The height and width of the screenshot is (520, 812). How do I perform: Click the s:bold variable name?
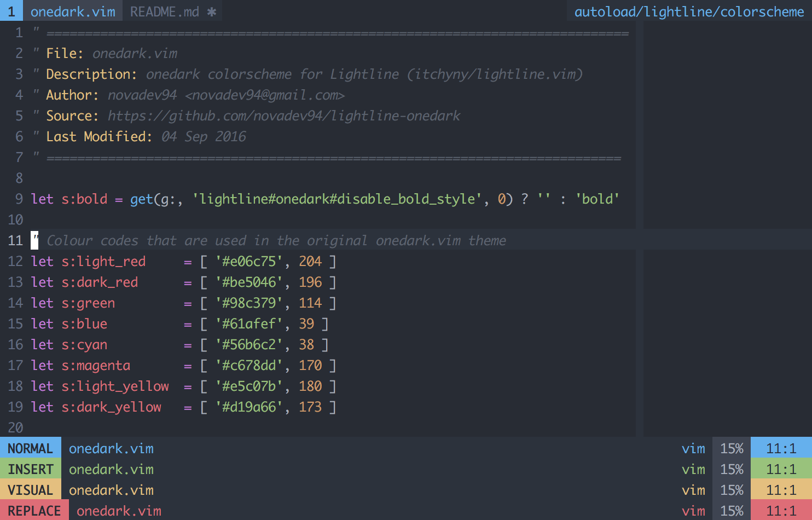[84, 199]
